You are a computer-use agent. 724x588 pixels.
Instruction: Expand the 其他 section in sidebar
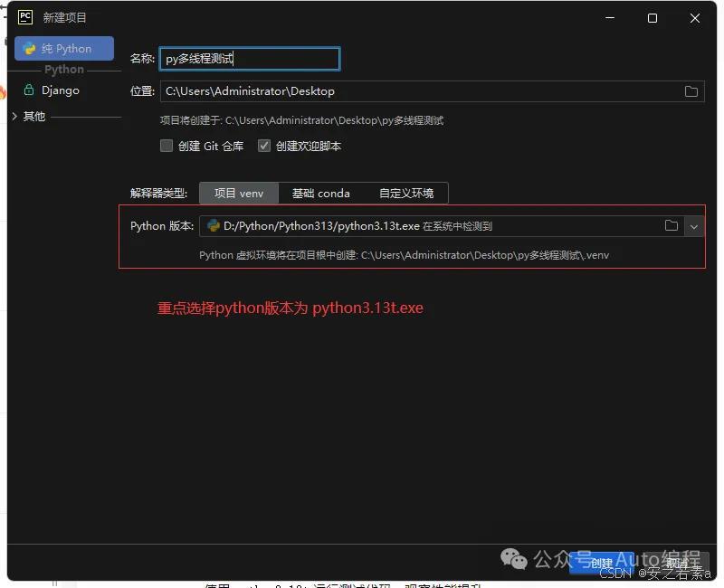click(14, 117)
